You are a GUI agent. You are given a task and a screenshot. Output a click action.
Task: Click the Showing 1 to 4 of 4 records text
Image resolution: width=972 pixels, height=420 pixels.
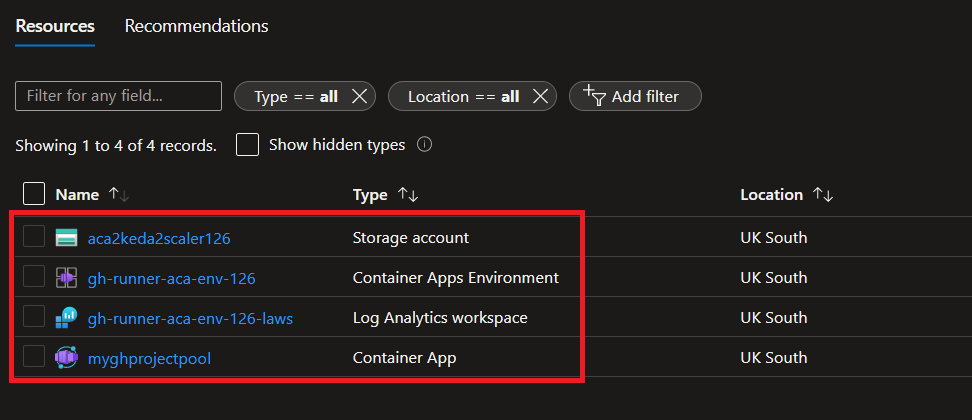[116, 146]
